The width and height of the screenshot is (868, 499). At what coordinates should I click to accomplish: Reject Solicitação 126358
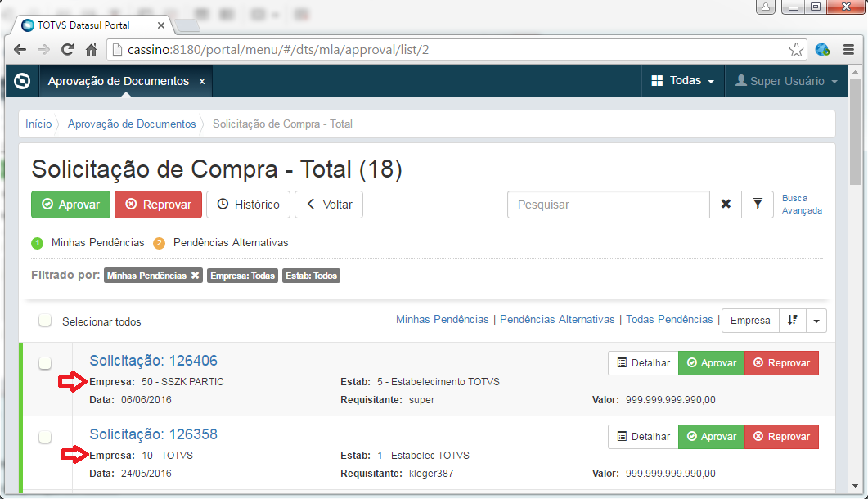781,436
